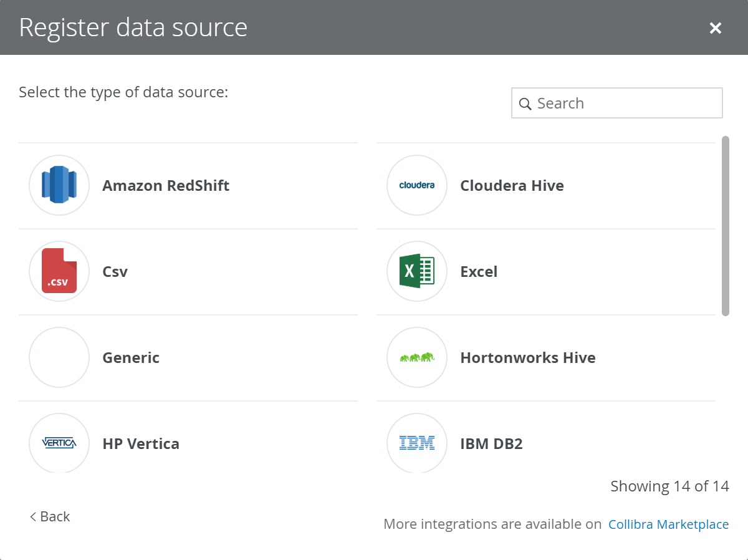Screen dimensions: 748x560
Task: Pick the Hortonworks Hive text label
Action: point(528,358)
